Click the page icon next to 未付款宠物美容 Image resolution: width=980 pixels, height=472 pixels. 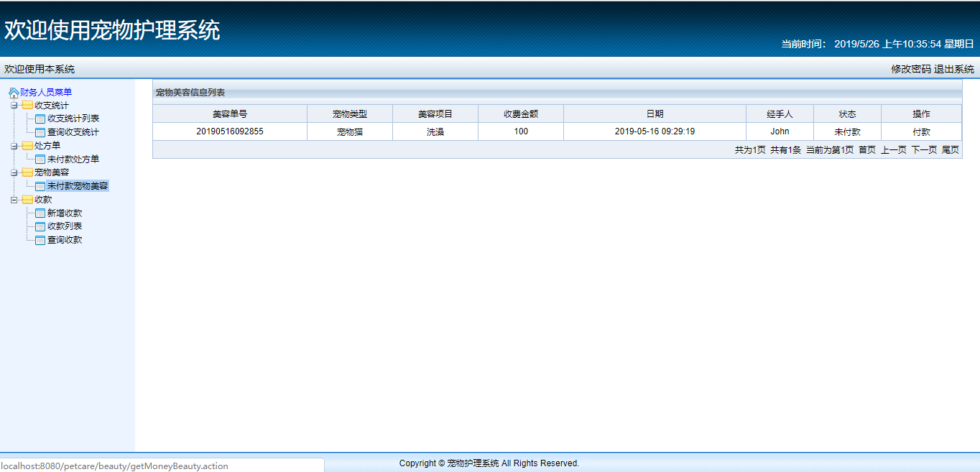pos(40,186)
